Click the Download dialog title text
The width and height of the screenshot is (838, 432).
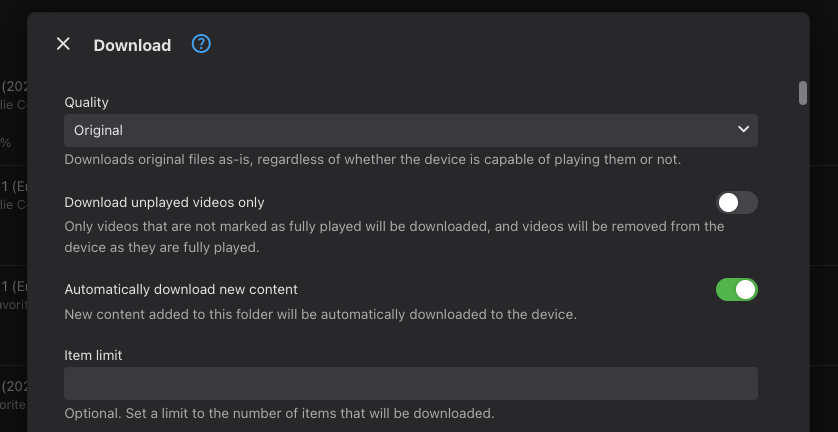pyautogui.click(x=132, y=45)
